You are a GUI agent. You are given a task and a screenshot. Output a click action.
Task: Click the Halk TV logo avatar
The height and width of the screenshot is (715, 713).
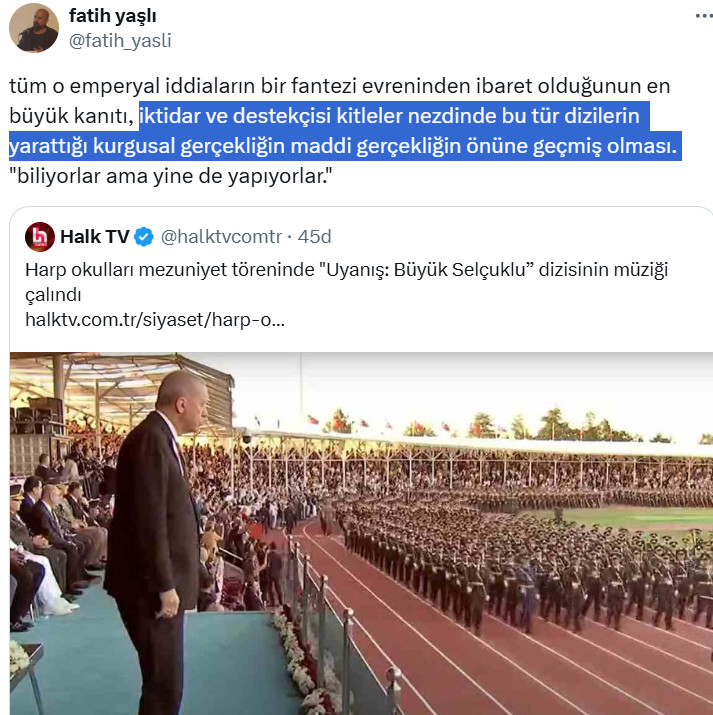click(40, 237)
